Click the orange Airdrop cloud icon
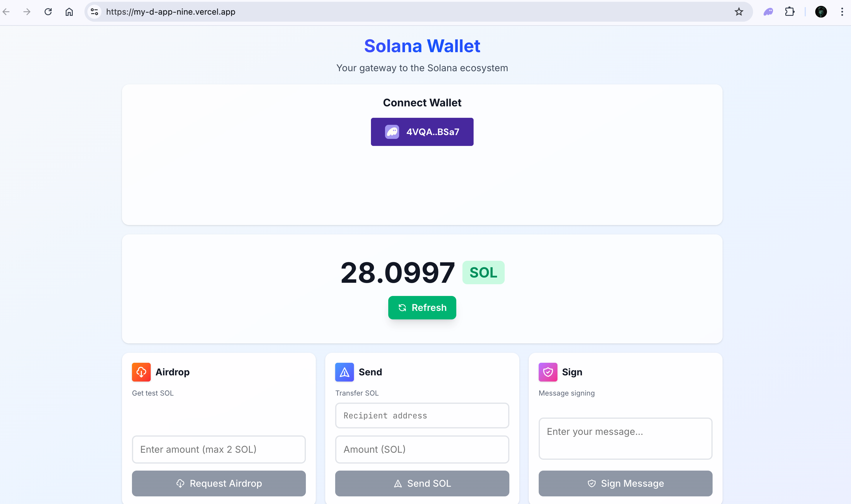 click(x=141, y=372)
